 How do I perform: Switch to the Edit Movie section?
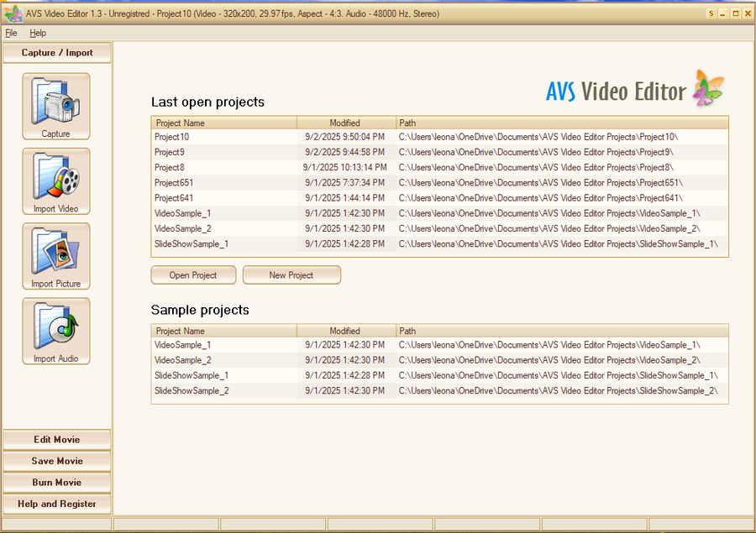coord(57,440)
